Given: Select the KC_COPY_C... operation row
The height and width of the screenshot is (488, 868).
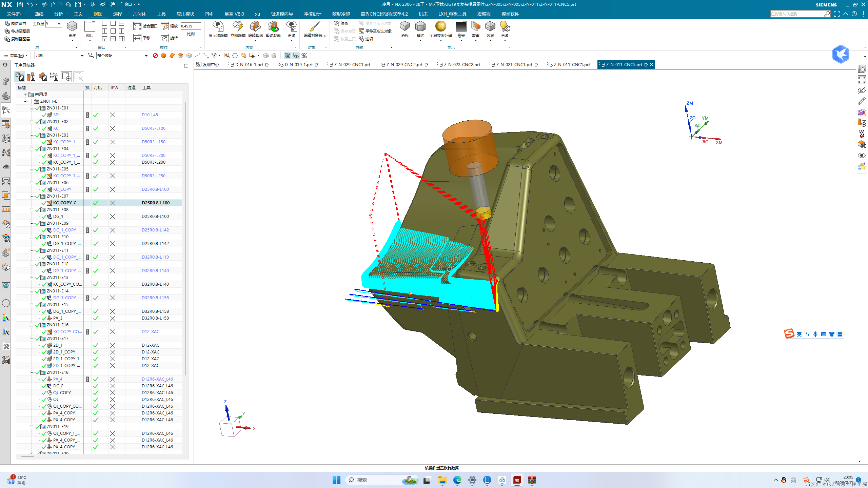Looking at the screenshot, I should coord(98,203).
